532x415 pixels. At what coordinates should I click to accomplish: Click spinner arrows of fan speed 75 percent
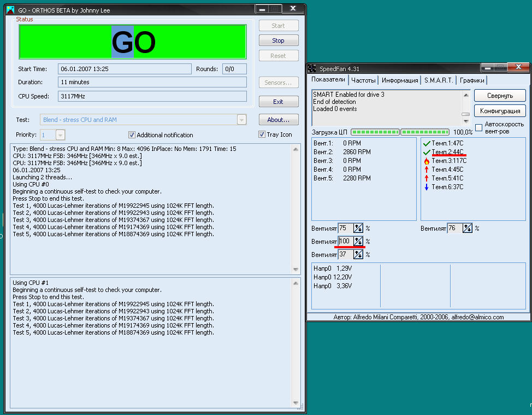[358, 228]
